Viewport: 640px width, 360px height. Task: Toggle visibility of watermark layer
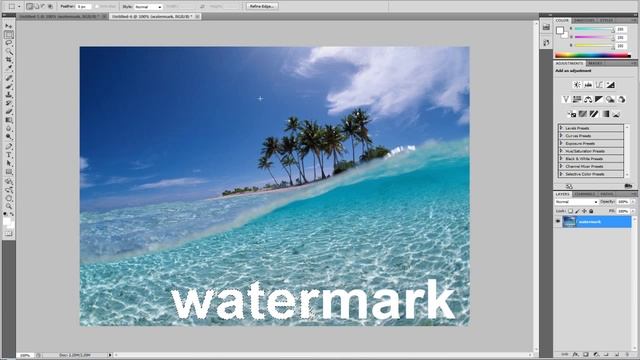558,222
